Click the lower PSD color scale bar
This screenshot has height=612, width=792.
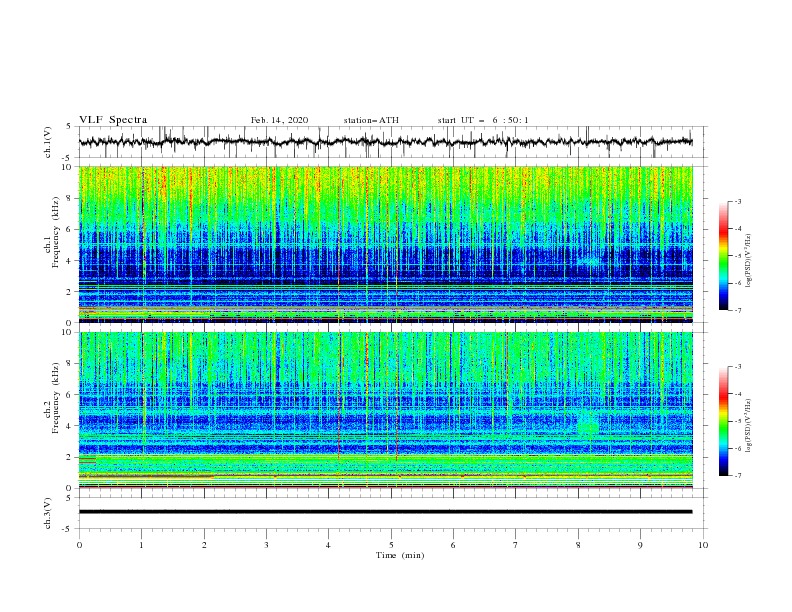click(x=723, y=421)
